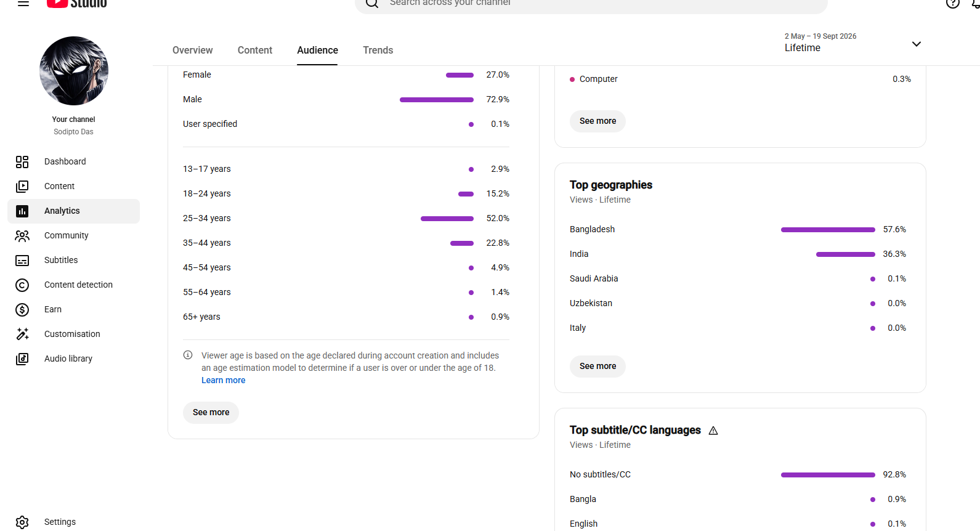Image resolution: width=980 pixels, height=531 pixels.
Task: Open Audio library icon
Action: click(x=22, y=359)
